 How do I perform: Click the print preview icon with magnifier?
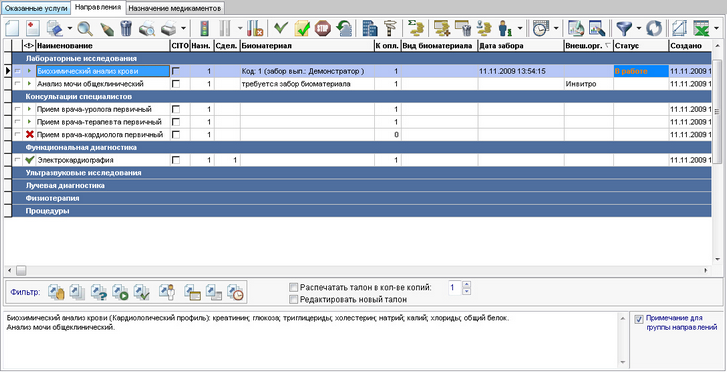pyautogui.click(x=147, y=29)
